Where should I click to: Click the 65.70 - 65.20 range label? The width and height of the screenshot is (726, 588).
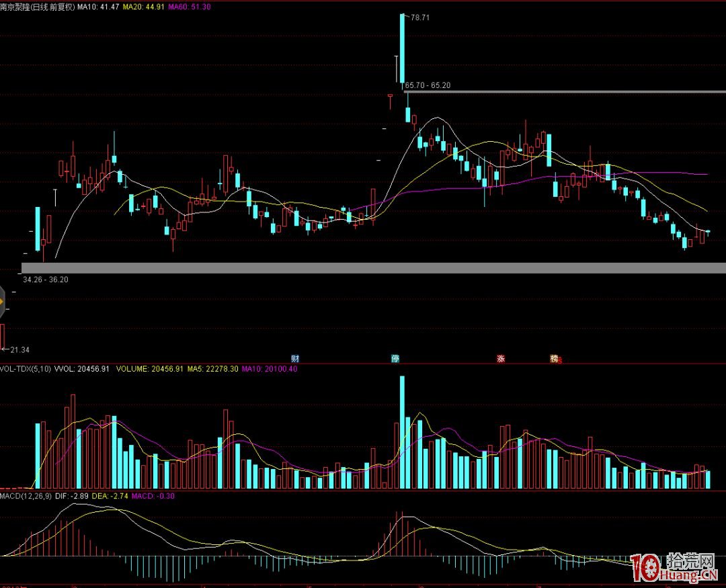[428, 85]
